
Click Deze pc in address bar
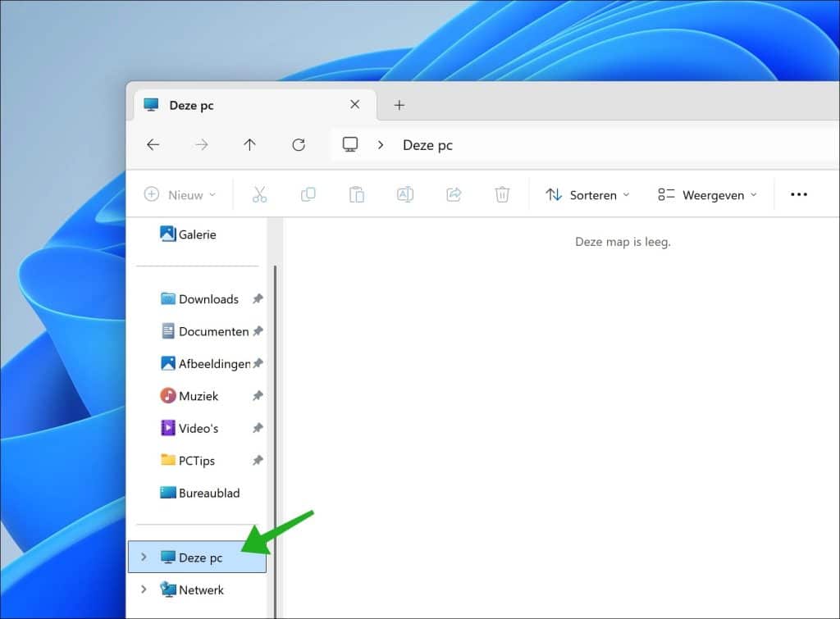[x=427, y=145]
